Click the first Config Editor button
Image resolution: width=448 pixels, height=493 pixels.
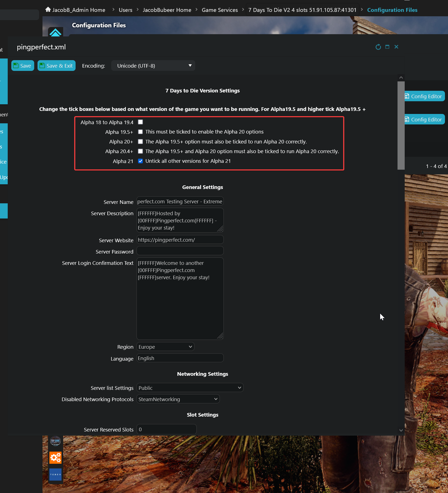pos(424,96)
